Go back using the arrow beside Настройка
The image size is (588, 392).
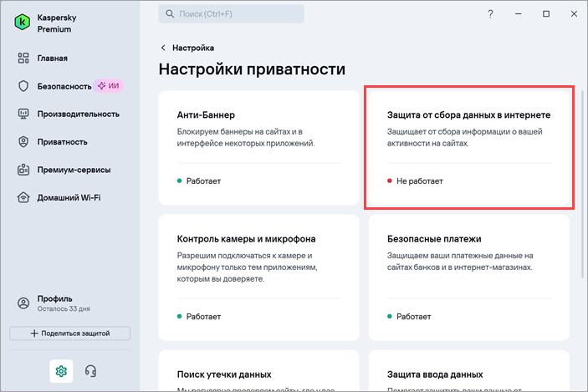point(163,48)
